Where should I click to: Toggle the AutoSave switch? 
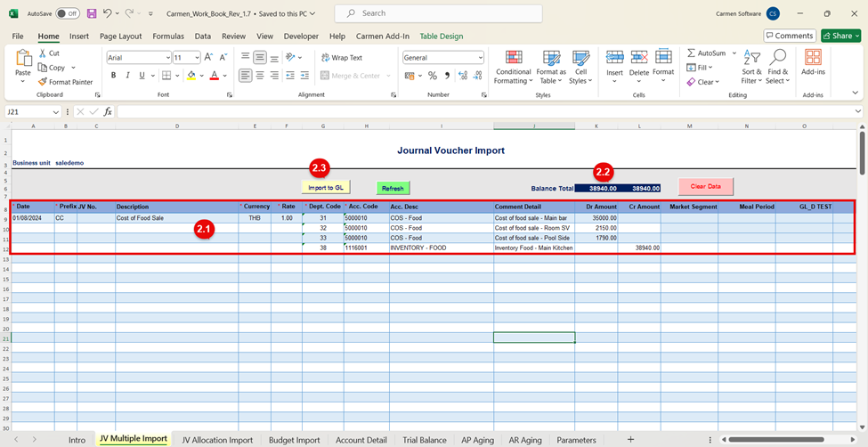click(x=67, y=14)
